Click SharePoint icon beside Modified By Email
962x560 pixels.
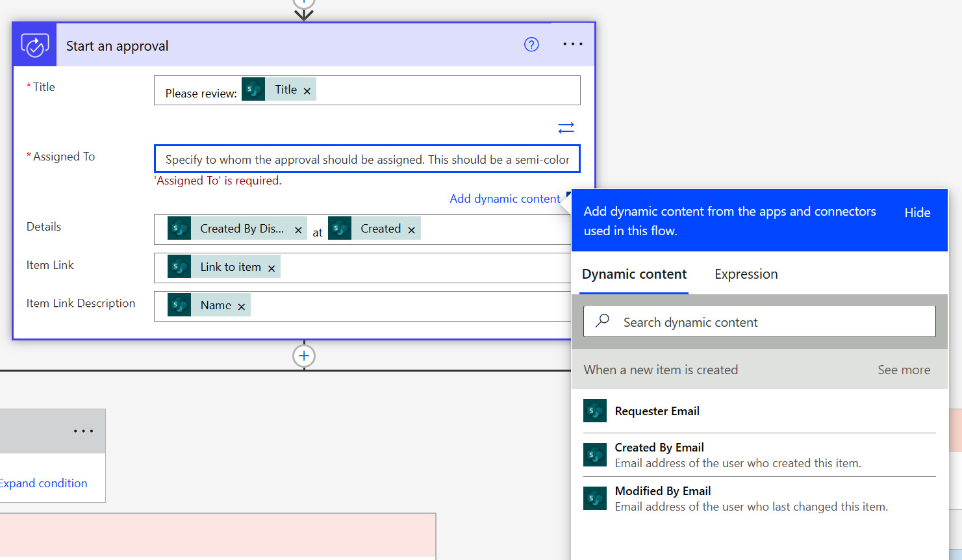(x=595, y=498)
